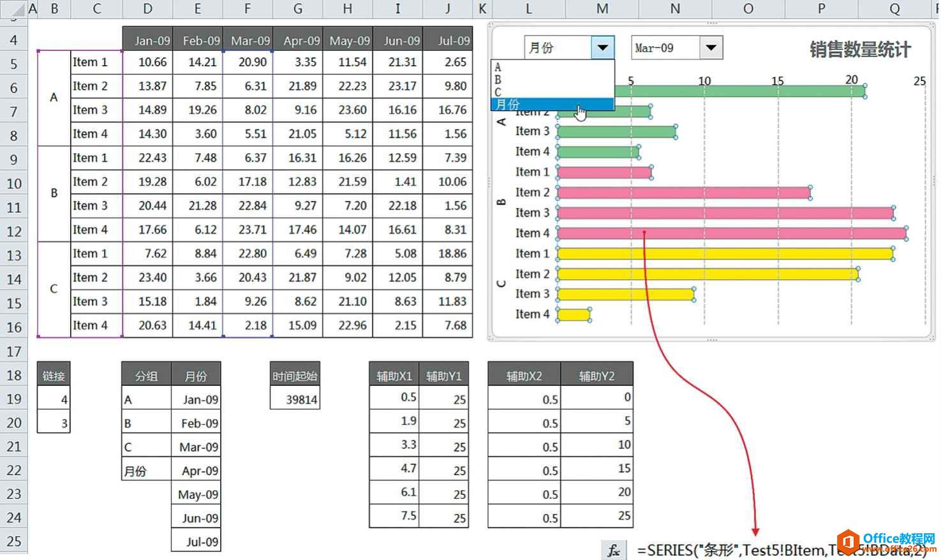Open the Mar-09 month dropdown arrow

tap(711, 48)
